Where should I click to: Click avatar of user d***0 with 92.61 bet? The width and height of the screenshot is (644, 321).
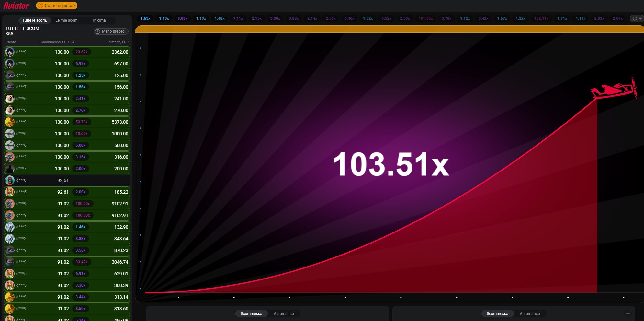[x=10, y=180]
